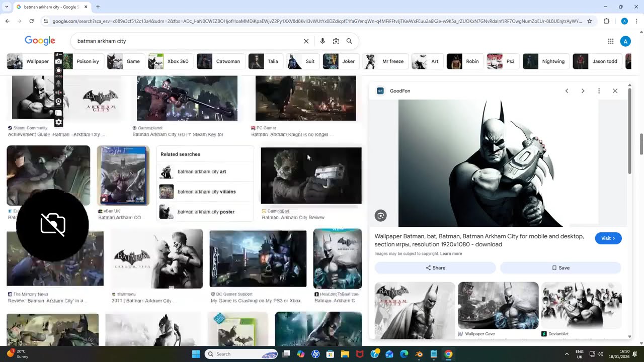Screen dimensions: 644x362
Task: Select related search batman arkham city art
Action: click(x=205, y=171)
